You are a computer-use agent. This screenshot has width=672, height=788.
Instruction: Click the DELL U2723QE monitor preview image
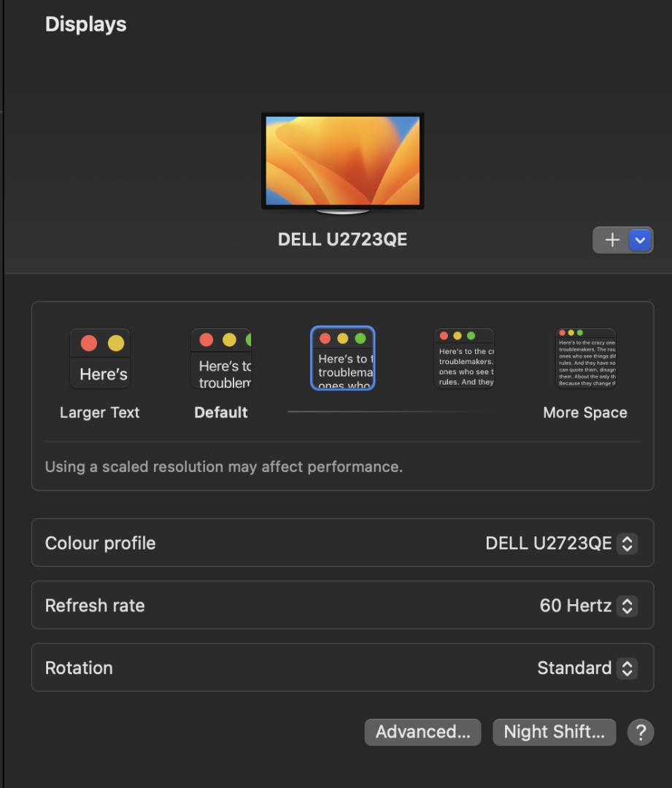343,163
